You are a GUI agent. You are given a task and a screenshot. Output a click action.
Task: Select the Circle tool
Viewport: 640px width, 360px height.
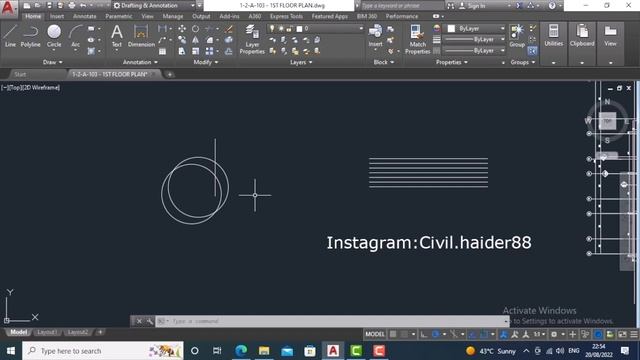click(54, 36)
